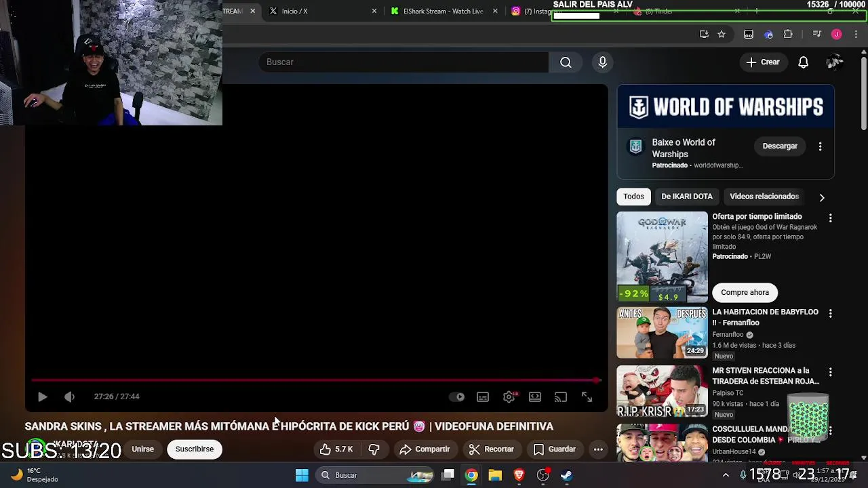Expand hidden system tray icons
This screenshot has height=488, width=868.
(726, 475)
